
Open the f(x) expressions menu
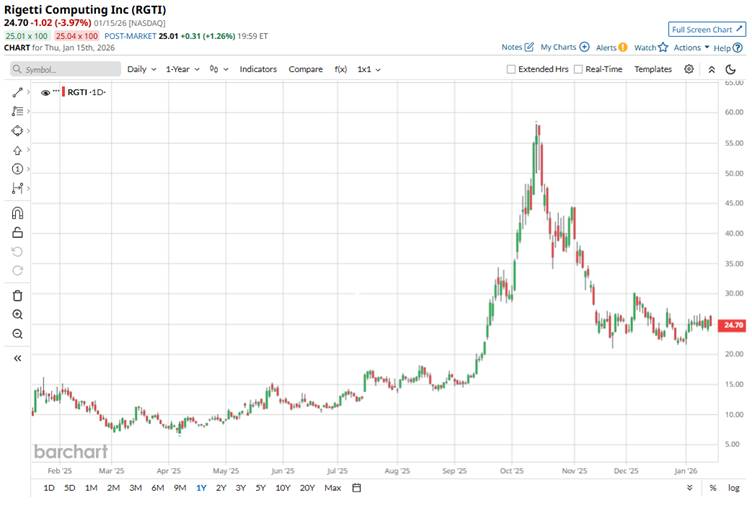341,69
